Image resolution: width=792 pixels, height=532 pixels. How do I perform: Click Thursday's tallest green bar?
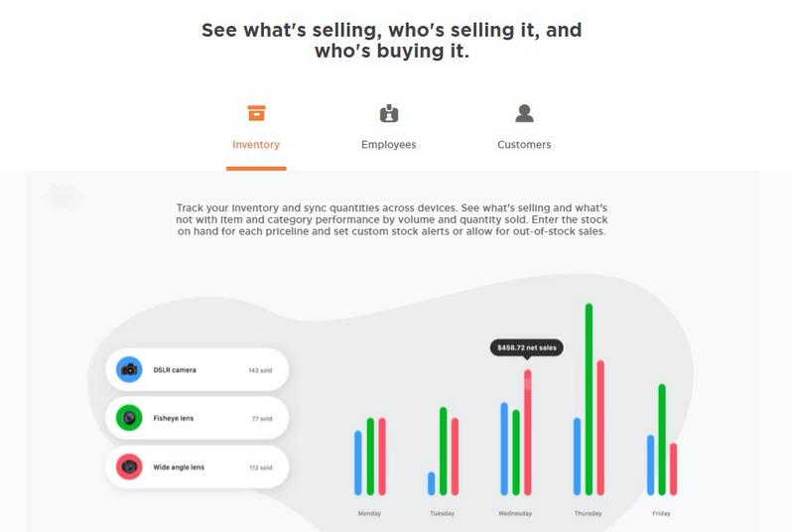pos(589,399)
